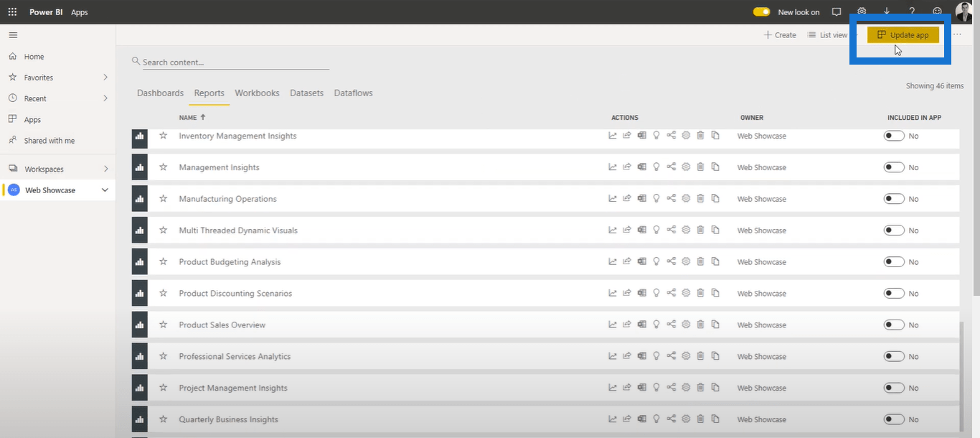980x438 pixels.
Task: Open usage metrics for Project Management Insights
Action: pos(613,388)
